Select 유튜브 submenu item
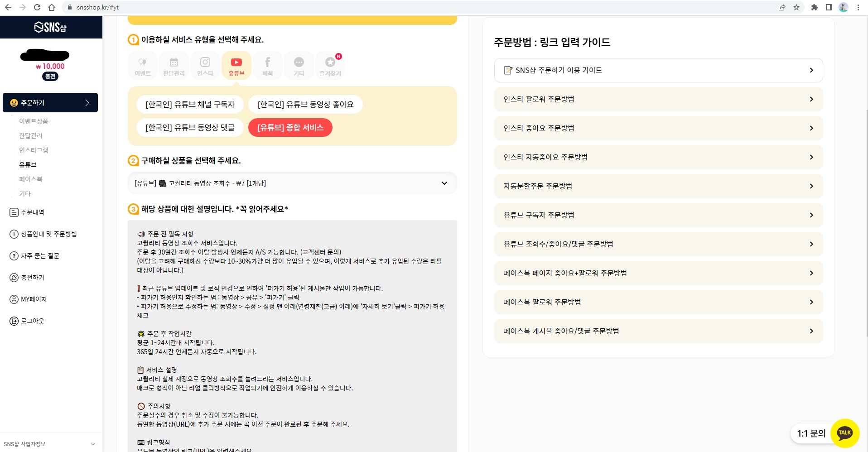The width and height of the screenshot is (868, 452). pos(28,165)
